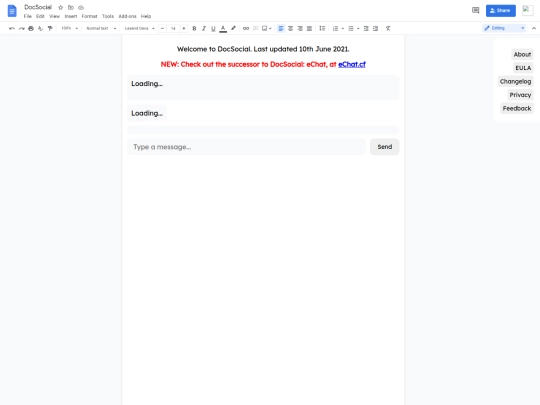Open the Editing mode dropdown
Image resolution: width=540 pixels, height=405 pixels.
(504, 28)
